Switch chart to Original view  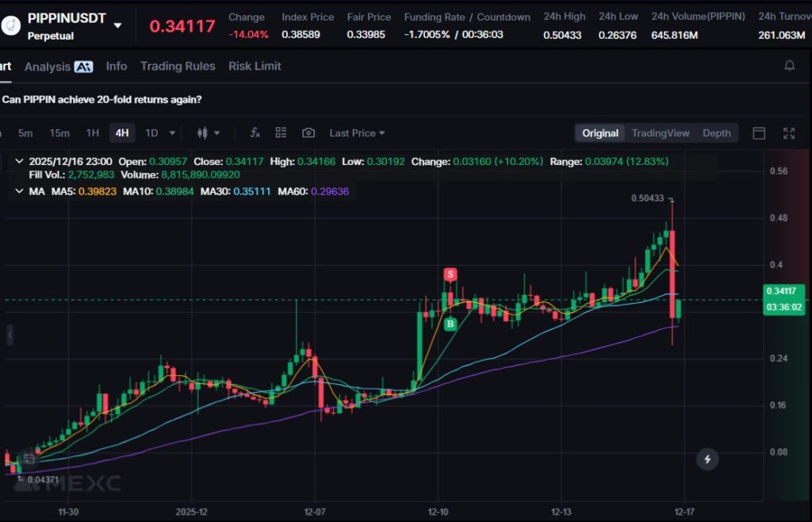tap(599, 133)
